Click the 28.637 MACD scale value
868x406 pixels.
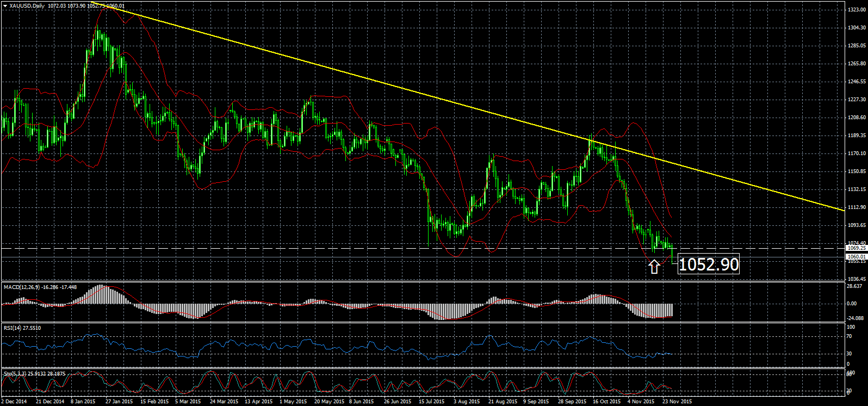click(x=855, y=286)
